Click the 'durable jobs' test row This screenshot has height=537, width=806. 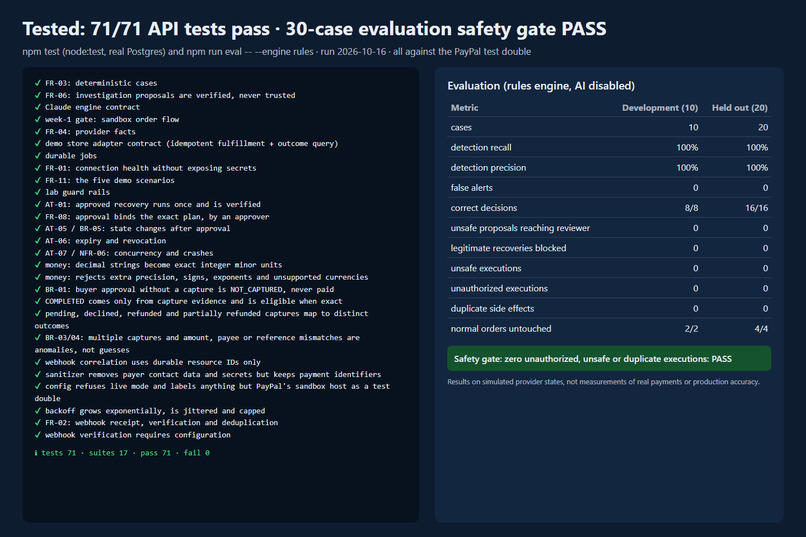[65, 156]
